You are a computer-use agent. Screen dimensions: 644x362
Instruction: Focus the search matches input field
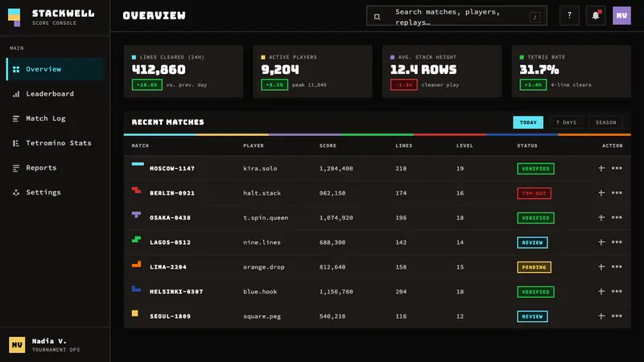456,15
